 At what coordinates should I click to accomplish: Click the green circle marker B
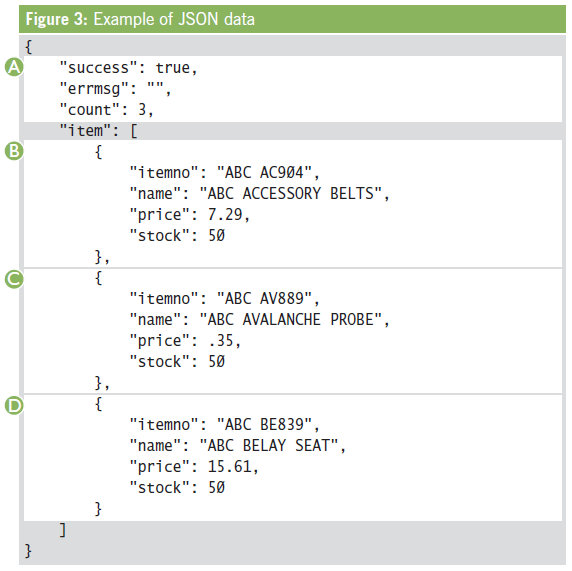(14, 151)
